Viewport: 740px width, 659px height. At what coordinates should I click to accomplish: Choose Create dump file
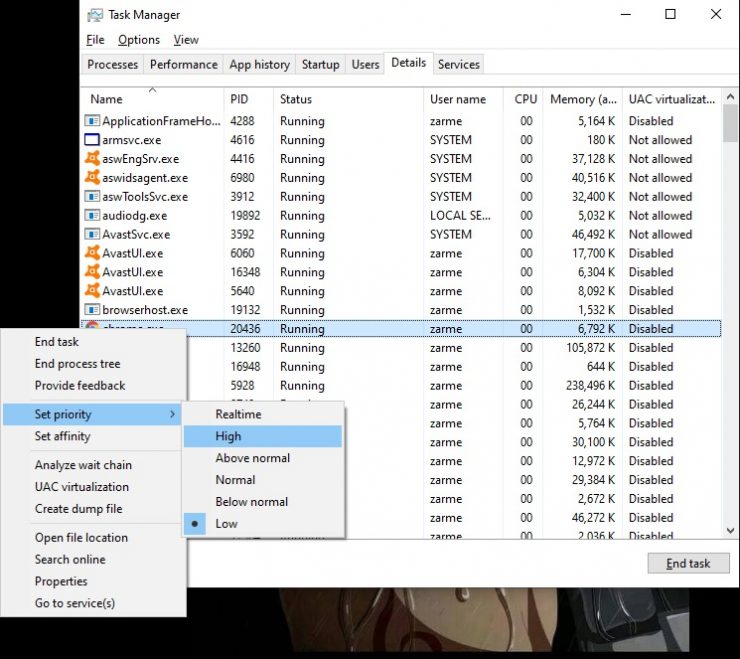[x=92, y=508]
